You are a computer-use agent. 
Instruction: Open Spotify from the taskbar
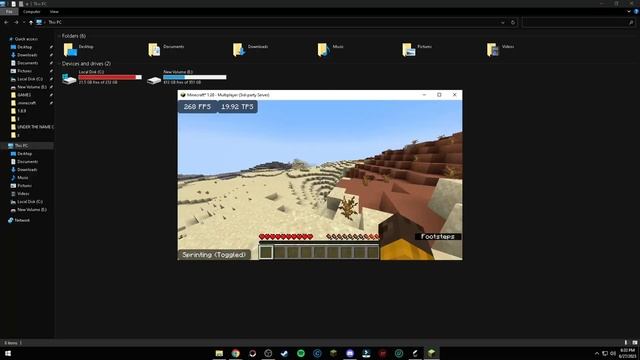301,353
